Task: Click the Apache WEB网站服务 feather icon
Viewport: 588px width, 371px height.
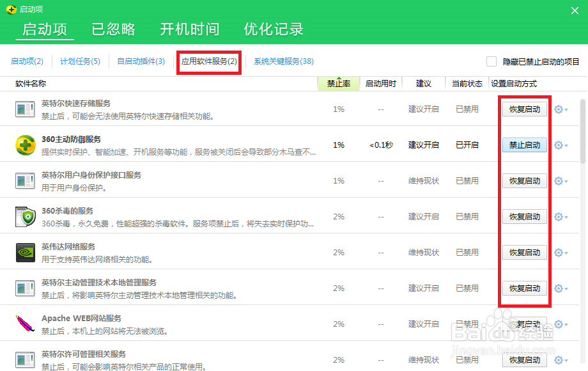Action: [x=25, y=324]
